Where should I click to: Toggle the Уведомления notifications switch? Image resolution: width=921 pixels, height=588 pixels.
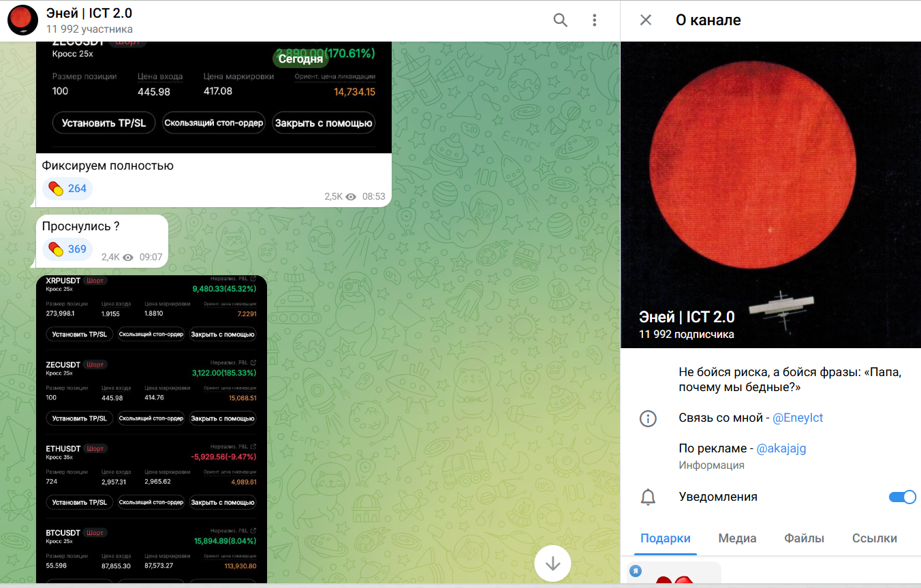902,497
